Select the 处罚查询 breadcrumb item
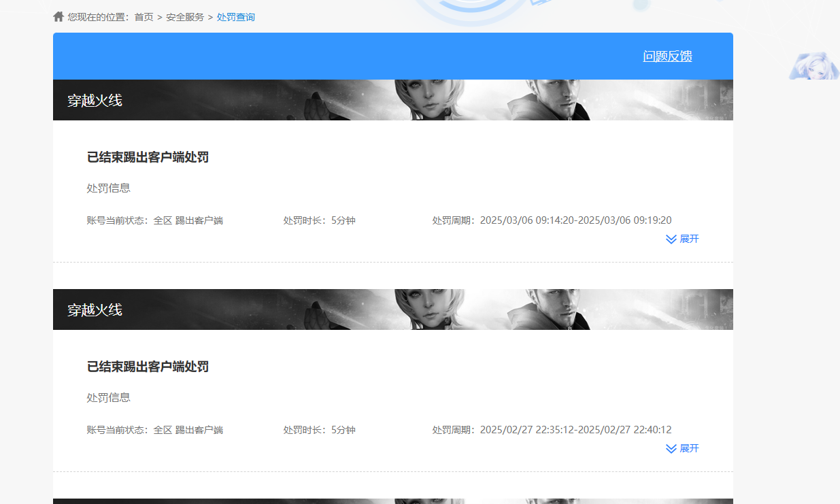The width and height of the screenshot is (840, 504). [236, 17]
